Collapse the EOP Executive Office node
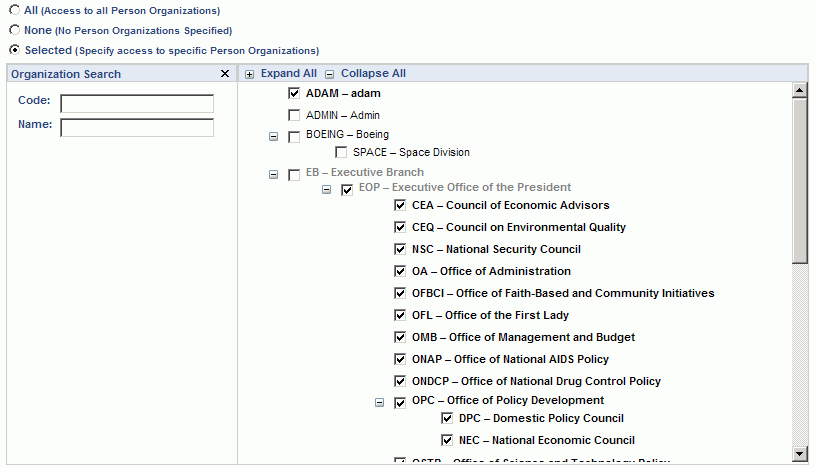The height and width of the screenshot is (468, 815). click(x=326, y=190)
